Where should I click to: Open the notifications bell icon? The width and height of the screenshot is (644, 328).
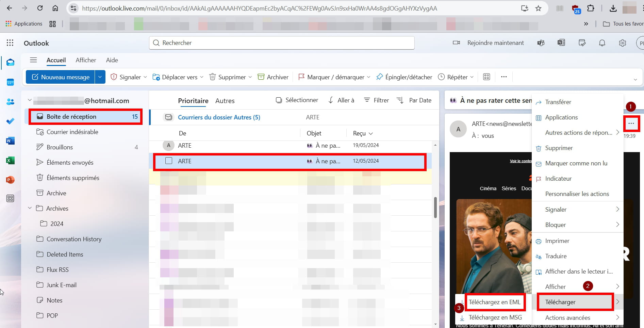point(602,43)
